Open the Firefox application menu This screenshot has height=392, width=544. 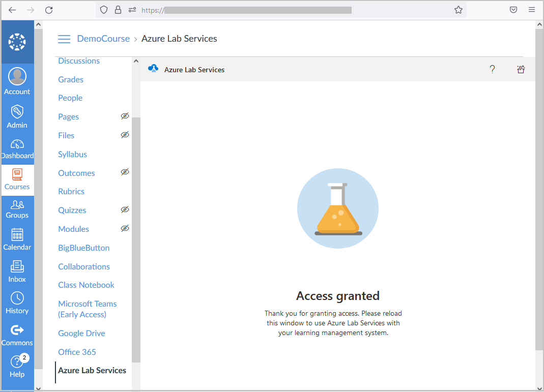531,10
